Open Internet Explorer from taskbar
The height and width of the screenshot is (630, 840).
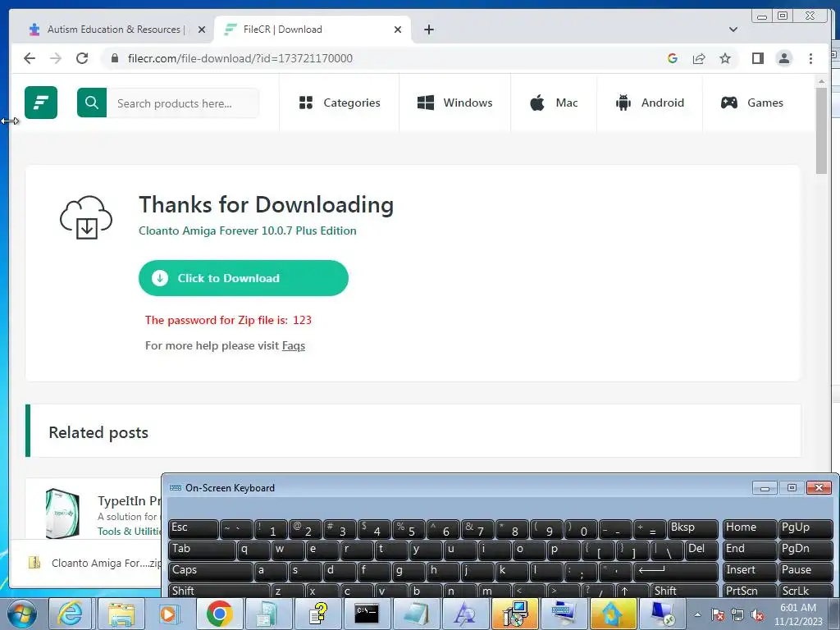pyautogui.click(x=71, y=614)
